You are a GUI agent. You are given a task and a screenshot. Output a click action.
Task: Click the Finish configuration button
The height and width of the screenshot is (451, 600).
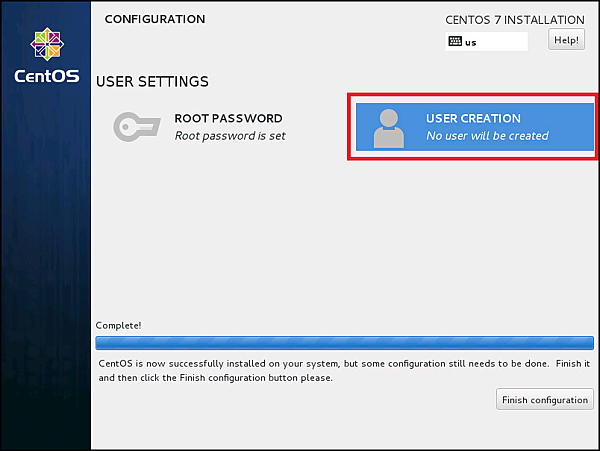(x=545, y=400)
